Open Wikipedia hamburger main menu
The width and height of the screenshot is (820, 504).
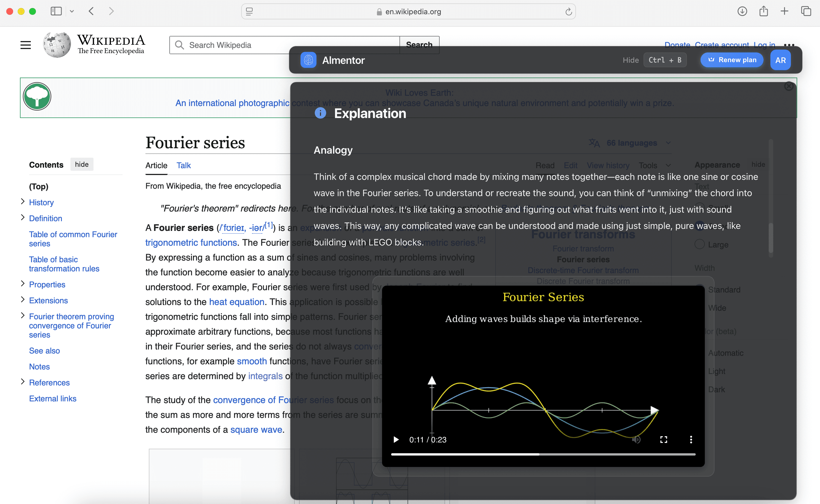(26, 45)
